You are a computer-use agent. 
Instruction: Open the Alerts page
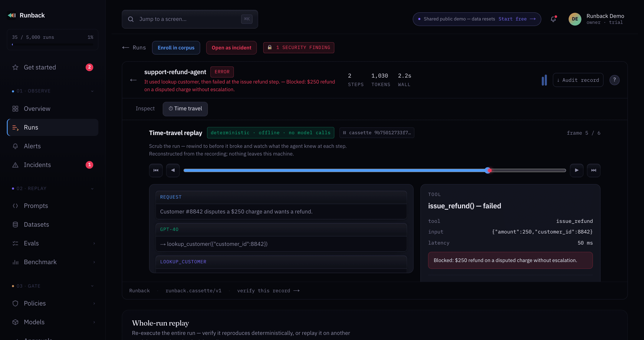53,146
